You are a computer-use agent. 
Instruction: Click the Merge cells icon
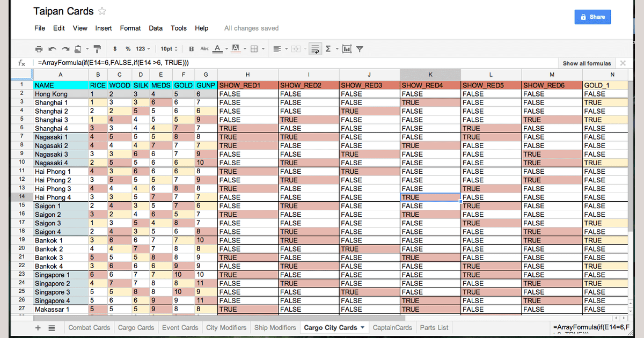click(295, 49)
